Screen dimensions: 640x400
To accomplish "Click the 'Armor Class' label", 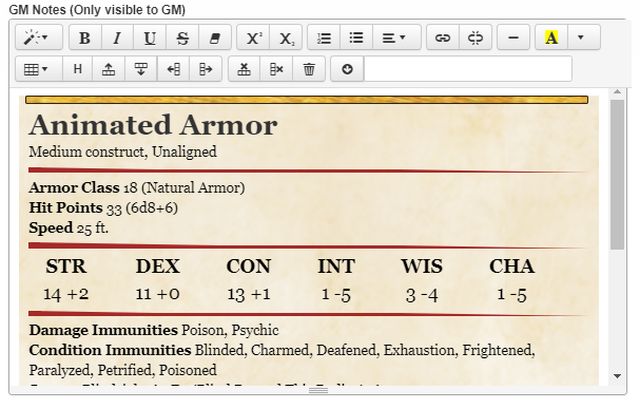I will [x=74, y=187].
